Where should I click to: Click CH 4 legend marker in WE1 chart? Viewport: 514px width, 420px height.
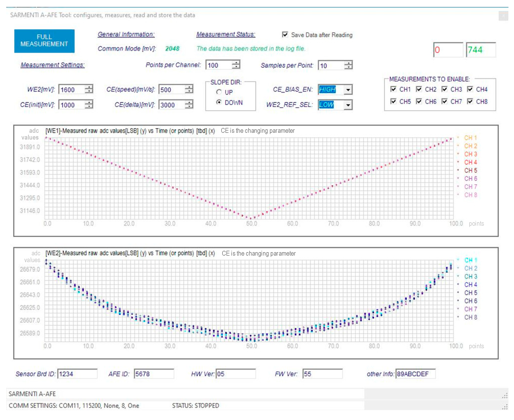coord(458,162)
